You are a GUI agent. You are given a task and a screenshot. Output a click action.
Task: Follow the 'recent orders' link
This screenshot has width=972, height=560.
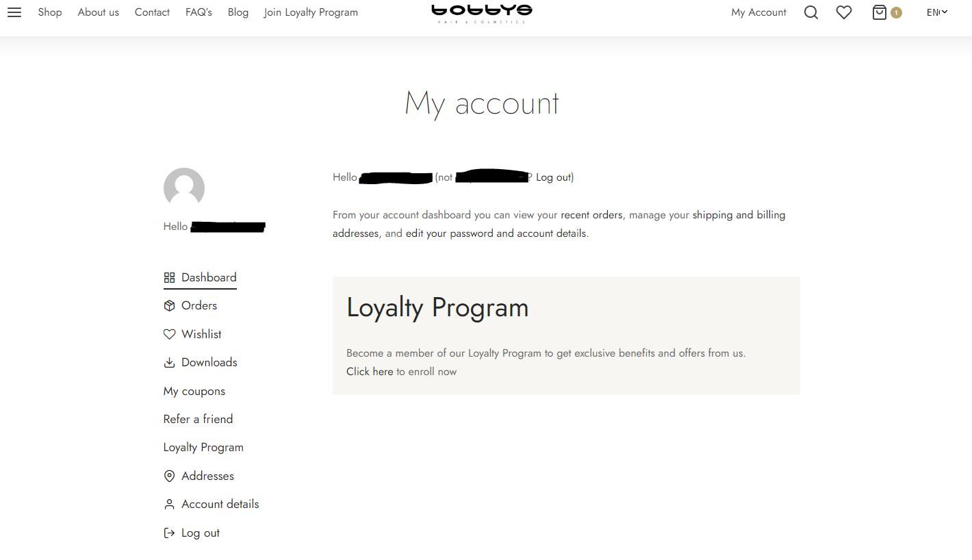pos(591,215)
